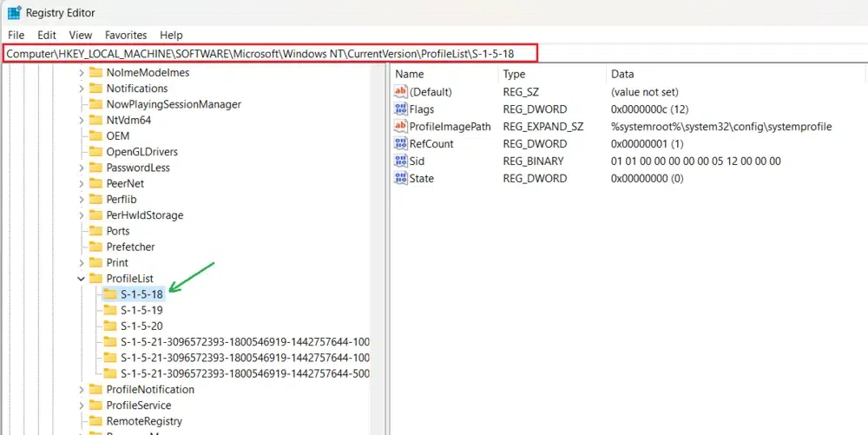The height and width of the screenshot is (435, 868).
Task: Select the Ports folder icon
Action: pyautogui.click(x=95, y=231)
